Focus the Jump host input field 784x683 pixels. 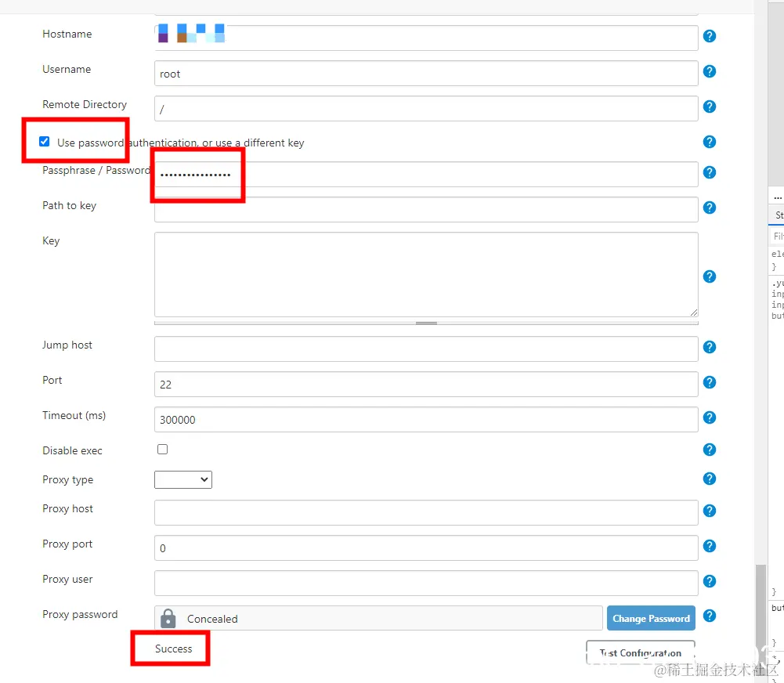[426, 349]
